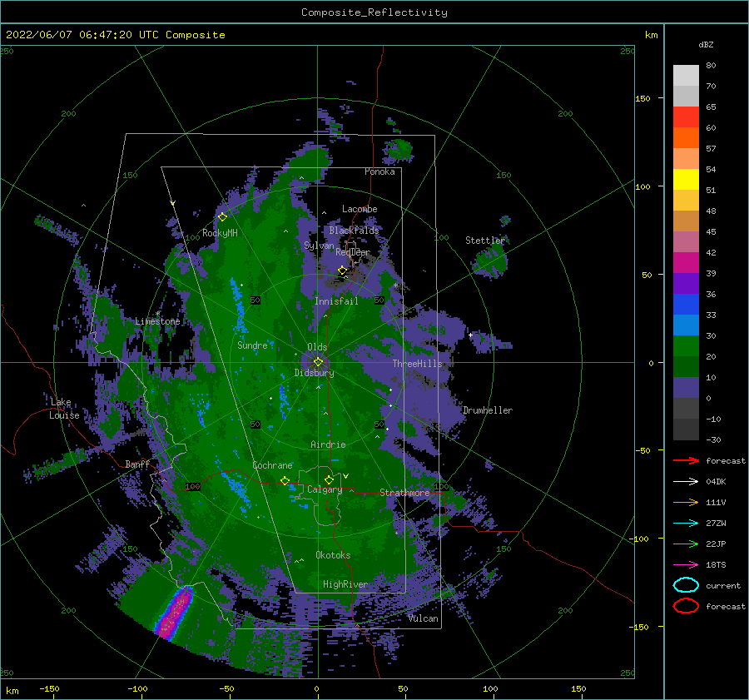The height and width of the screenshot is (700, 749).
Task: Select the yellow diamond marker at RockyMH
Action: click(222, 217)
